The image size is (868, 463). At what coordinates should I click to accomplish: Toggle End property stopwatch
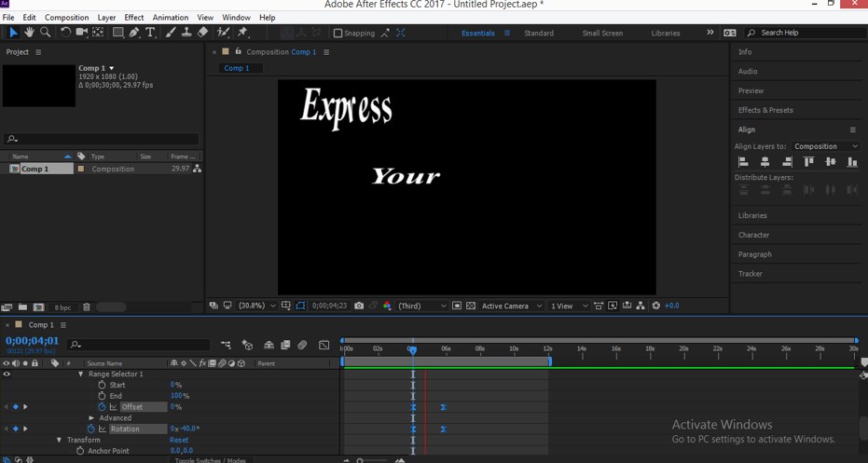point(102,396)
